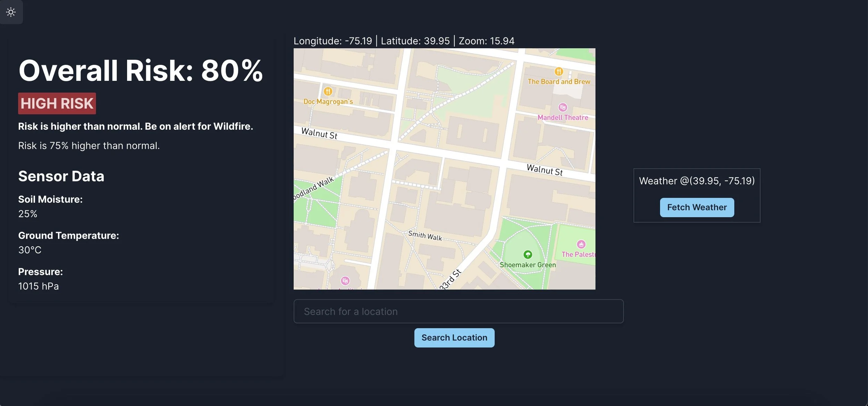Click the 33rd St label on the map
The image size is (868, 406).
tap(450, 279)
